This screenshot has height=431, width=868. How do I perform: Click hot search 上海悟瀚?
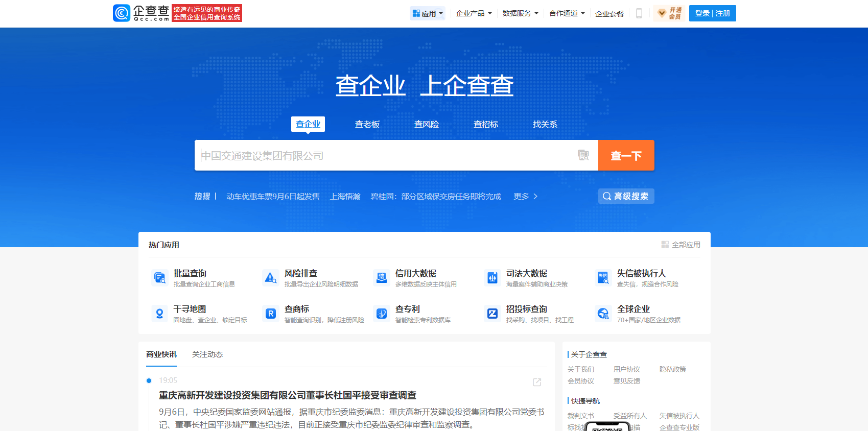point(345,196)
